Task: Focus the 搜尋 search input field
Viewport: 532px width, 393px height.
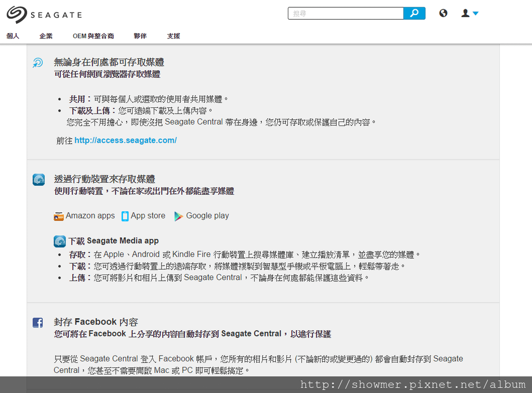Action: pos(345,13)
